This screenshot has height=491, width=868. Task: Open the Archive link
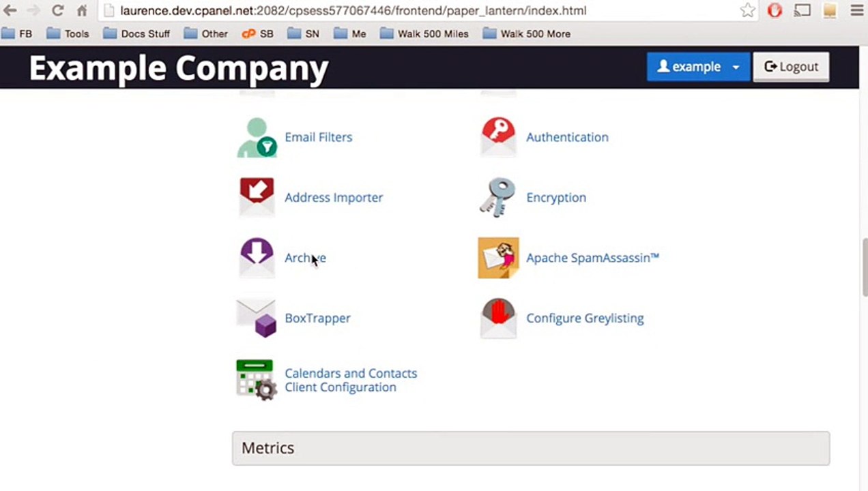(305, 258)
